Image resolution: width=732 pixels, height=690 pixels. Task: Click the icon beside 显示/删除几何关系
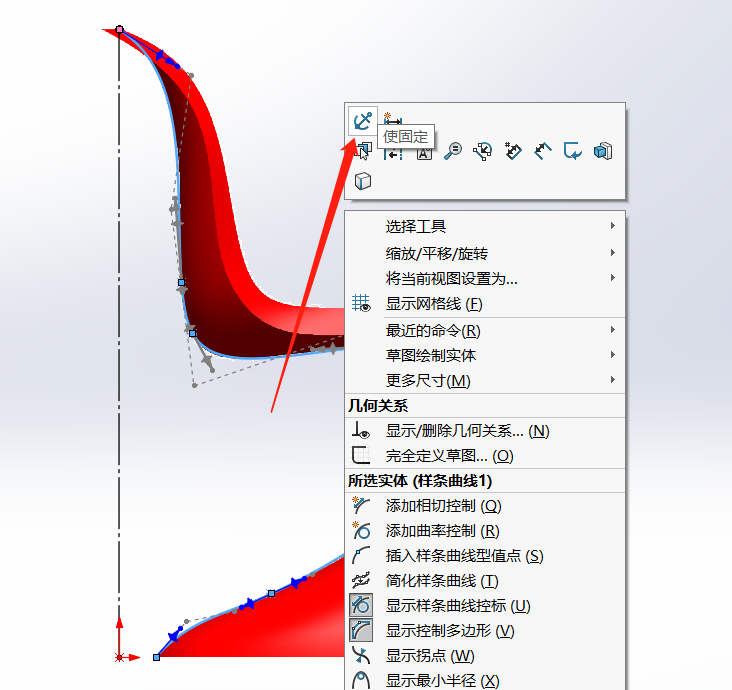point(361,430)
